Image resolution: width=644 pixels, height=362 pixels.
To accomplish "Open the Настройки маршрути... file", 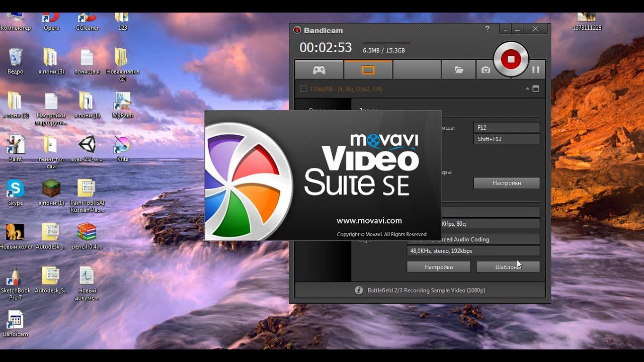I will point(51,109).
